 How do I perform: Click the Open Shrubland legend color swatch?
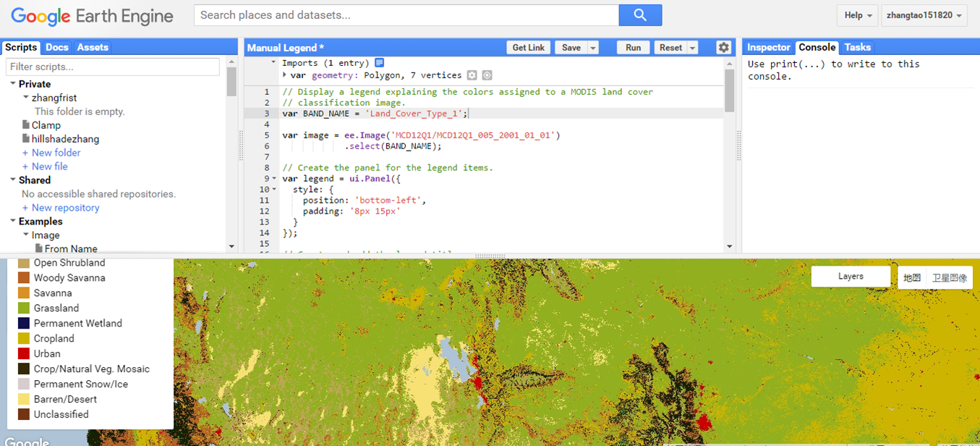pos(24,263)
